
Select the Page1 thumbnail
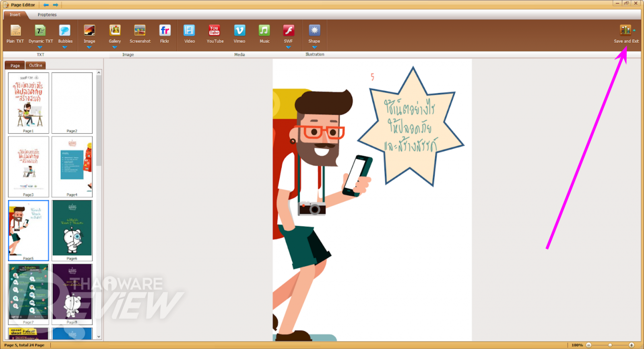tap(29, 103)
